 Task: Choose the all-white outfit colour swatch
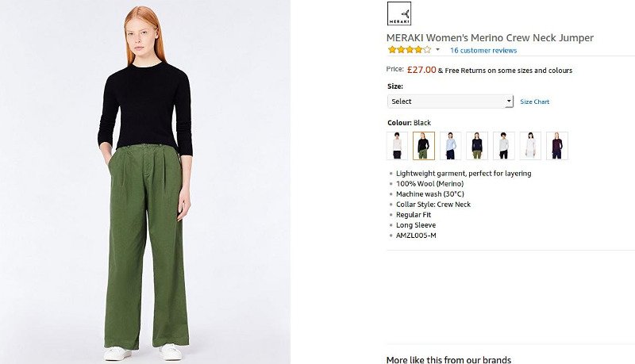[530, 146]
